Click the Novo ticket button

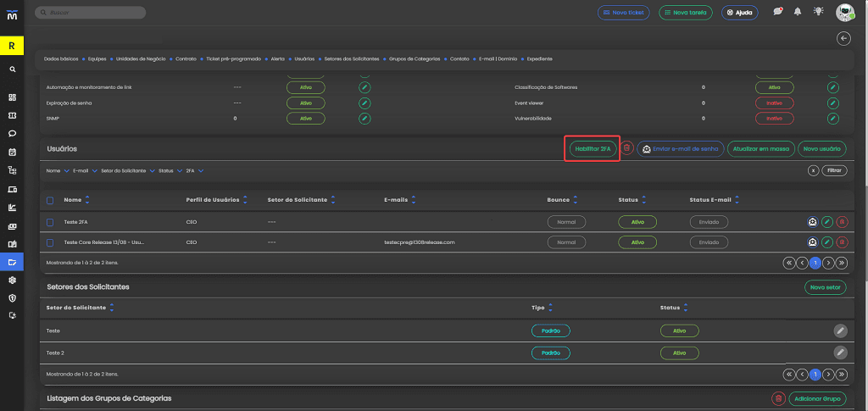click(x=623, y=12)
